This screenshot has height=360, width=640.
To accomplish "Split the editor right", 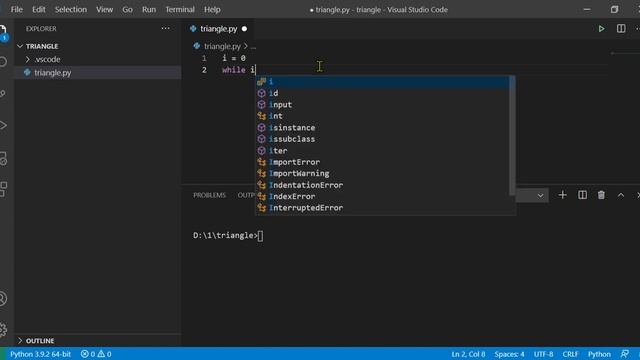I will pyautogui.click(x=621, y=29).
